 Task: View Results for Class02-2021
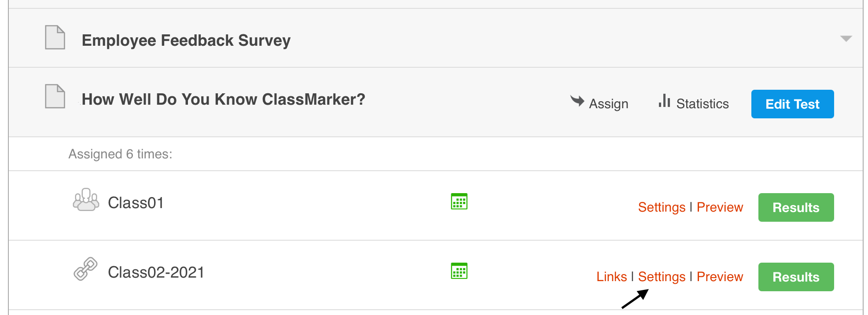(x=796, y=277)
